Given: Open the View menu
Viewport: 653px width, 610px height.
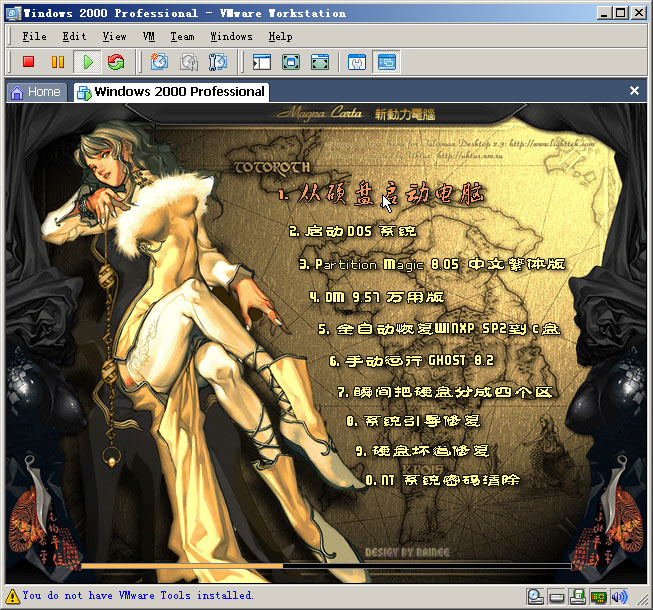Looking at the screenshot, I should point(114,37).
